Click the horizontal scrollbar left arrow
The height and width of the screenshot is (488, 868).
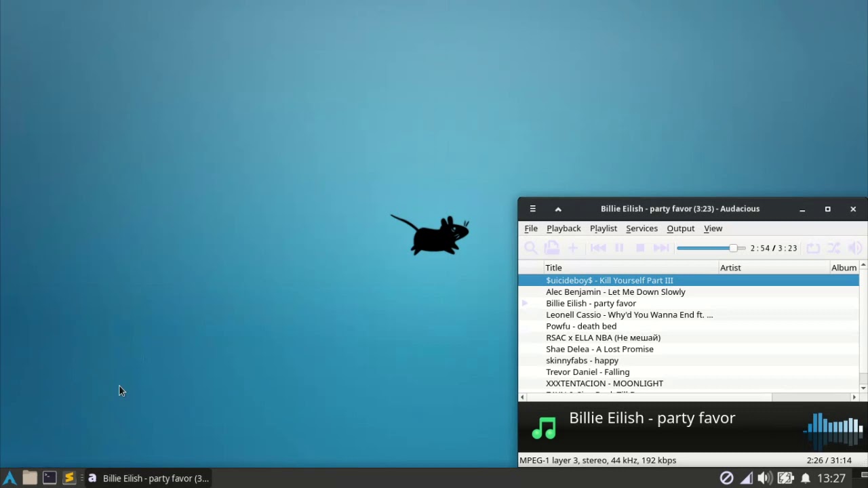[522, 397]
